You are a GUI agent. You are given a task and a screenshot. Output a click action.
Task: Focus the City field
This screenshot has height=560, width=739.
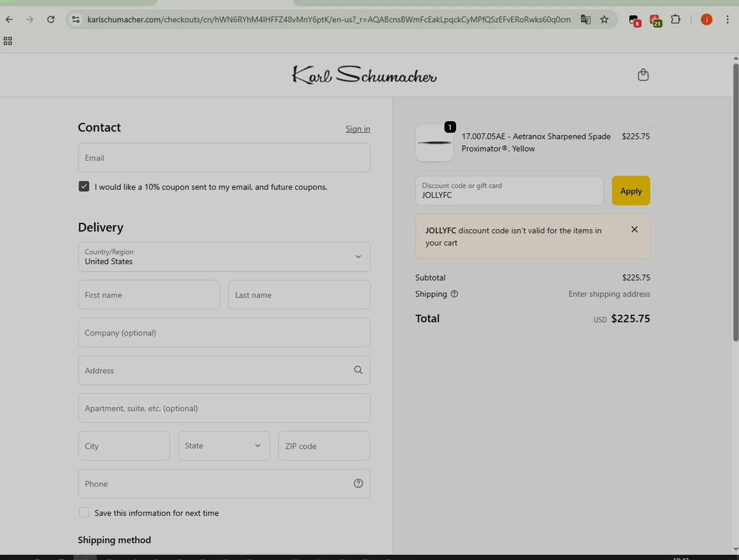coord(124,446)
